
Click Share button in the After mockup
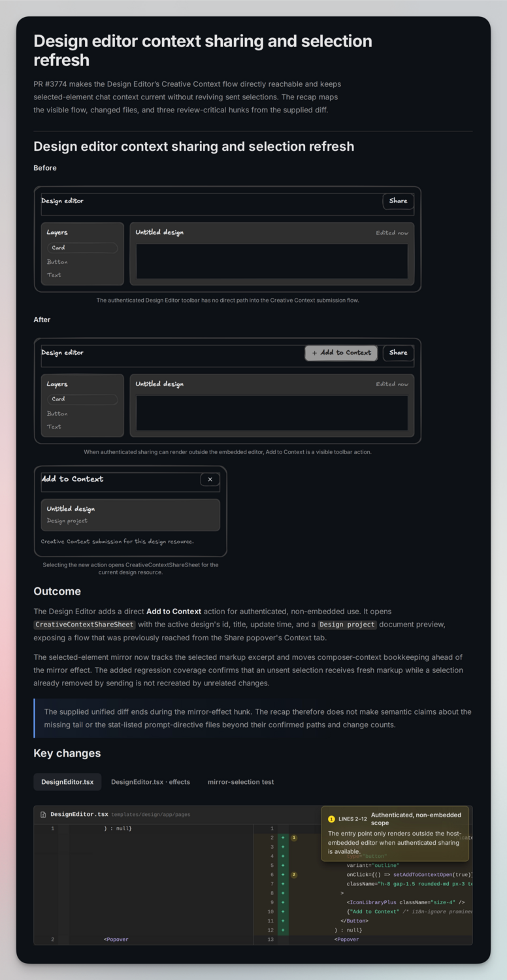398,353
